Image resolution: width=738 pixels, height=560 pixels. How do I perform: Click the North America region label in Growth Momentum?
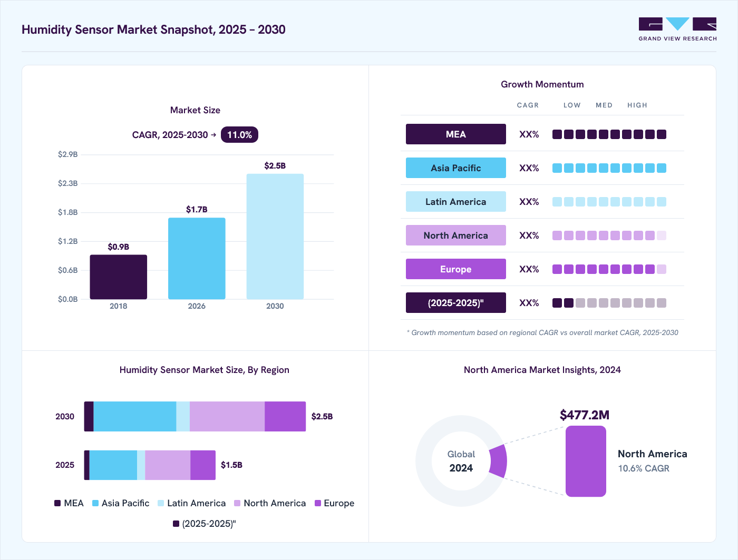tap(456, 235)
